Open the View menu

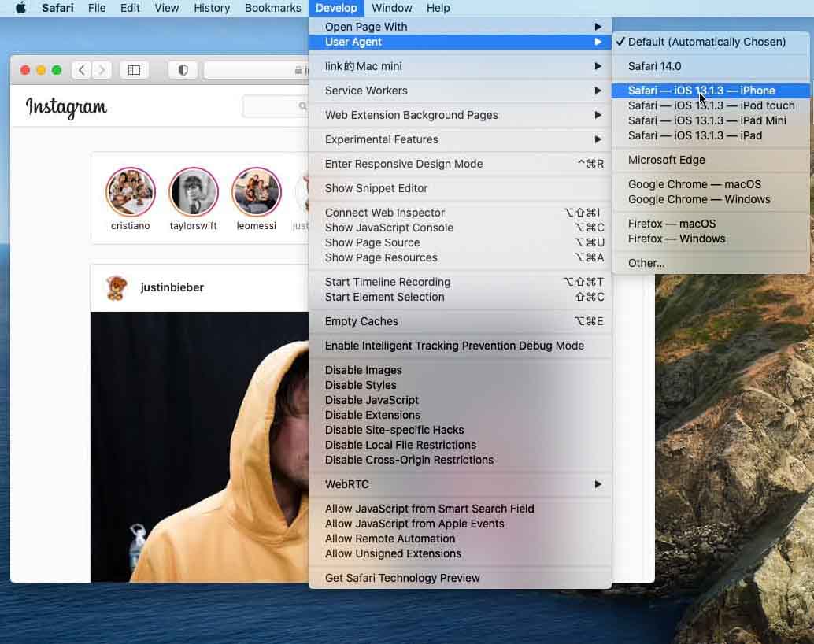point(167,8)
